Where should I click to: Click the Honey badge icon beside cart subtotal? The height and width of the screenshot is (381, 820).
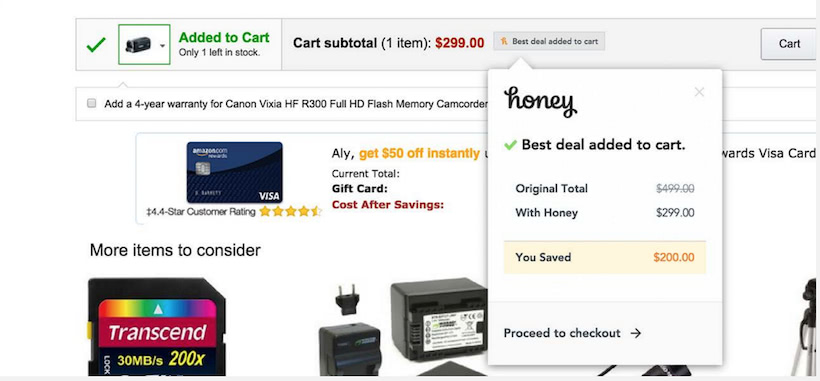pos(504,41)
